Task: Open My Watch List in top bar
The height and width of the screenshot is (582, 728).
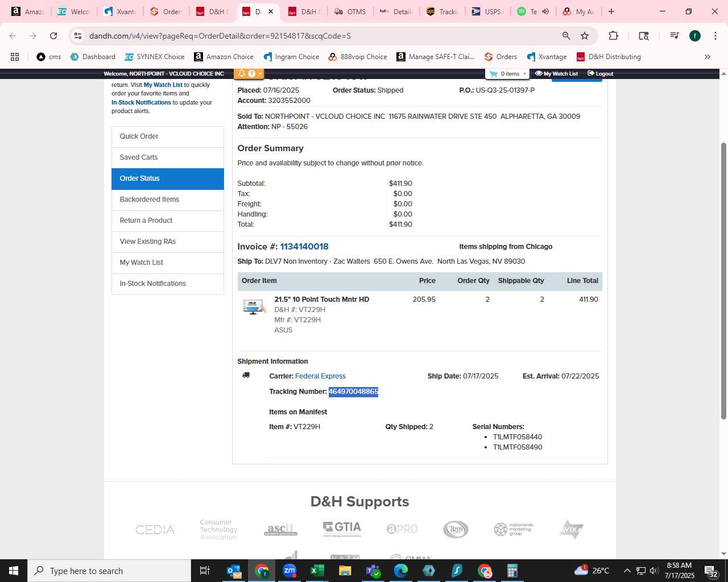Action: coord(556,74)
